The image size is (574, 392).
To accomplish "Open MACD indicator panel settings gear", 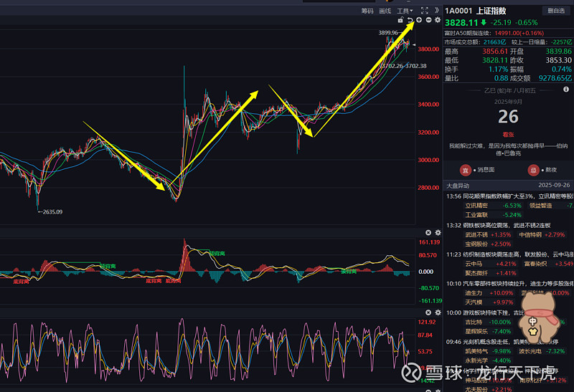I will 438,233.
